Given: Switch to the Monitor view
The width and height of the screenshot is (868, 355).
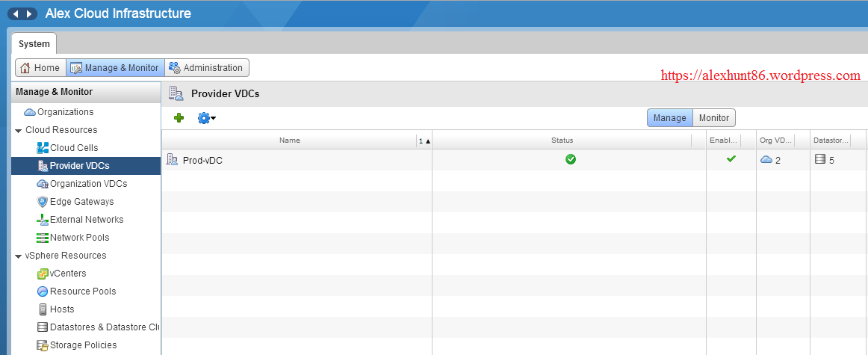Looking at the screenshot, I should (713, 118).
